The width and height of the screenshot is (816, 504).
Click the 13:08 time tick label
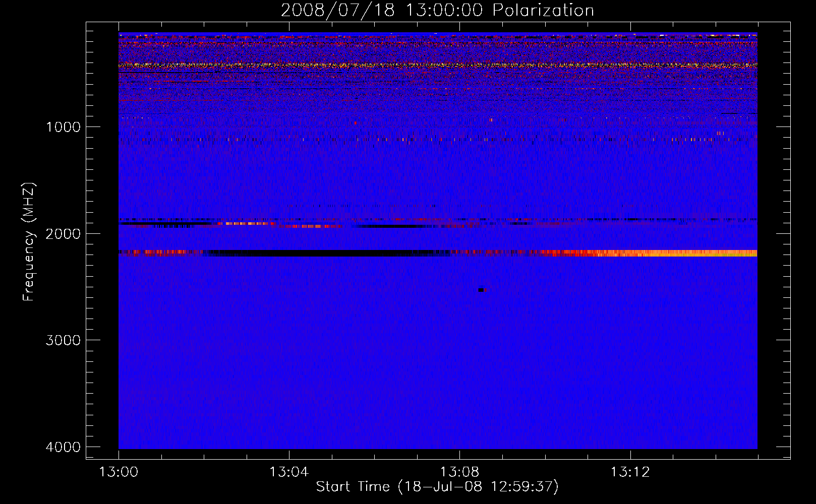459,472
